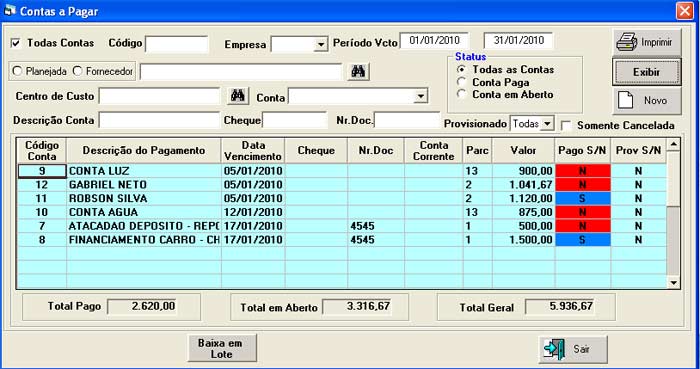The image size is (700, 369).
Task: Click the table scrollbar down arrow
Action: pos(673,282)
